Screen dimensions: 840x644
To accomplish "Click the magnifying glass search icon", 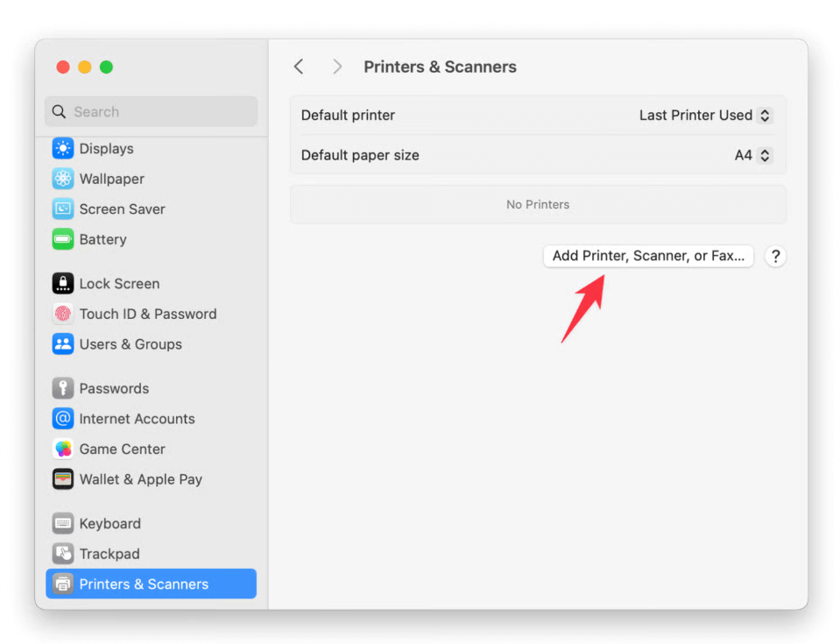I will coord(59,111).
